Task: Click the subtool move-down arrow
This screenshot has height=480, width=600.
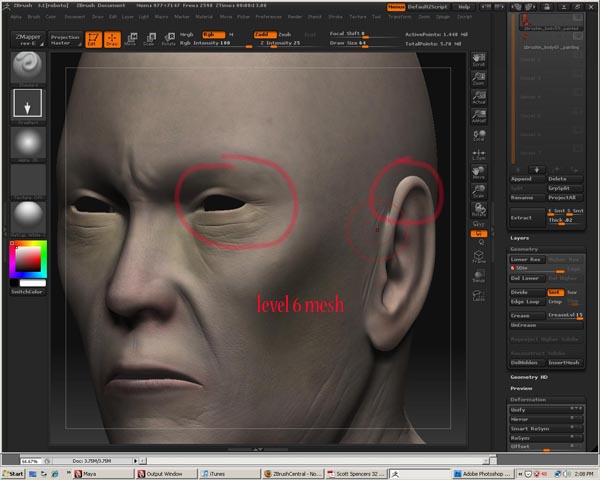Action: pyautogui.click(x=536, y=170)
